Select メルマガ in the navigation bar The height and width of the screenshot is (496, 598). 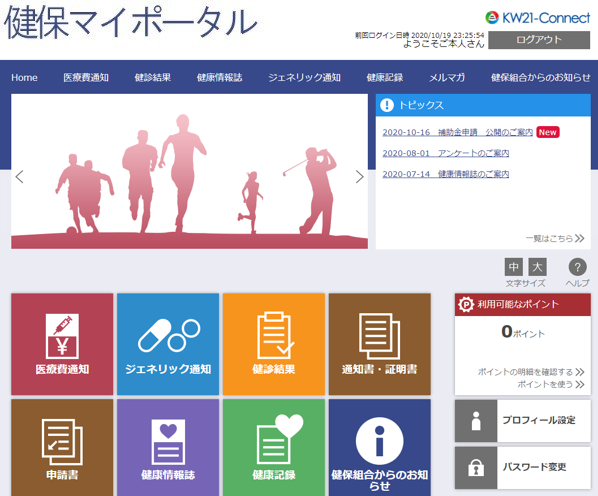447,77
